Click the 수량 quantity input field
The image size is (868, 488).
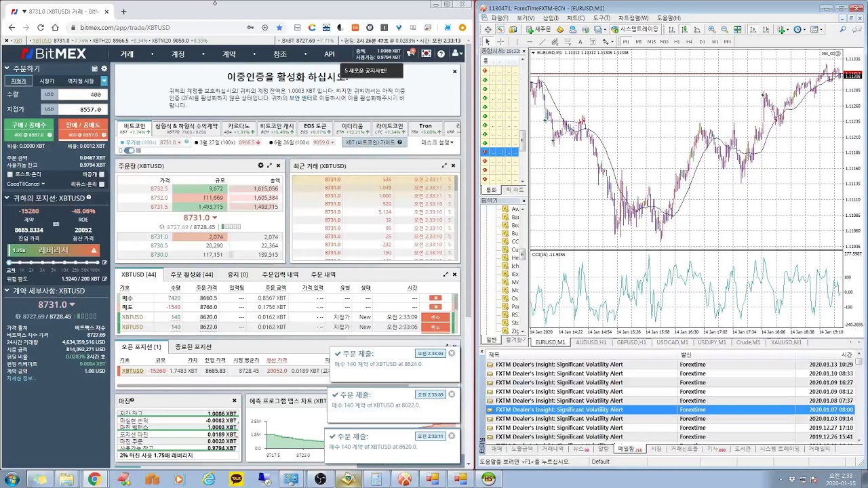click(83, 94)
